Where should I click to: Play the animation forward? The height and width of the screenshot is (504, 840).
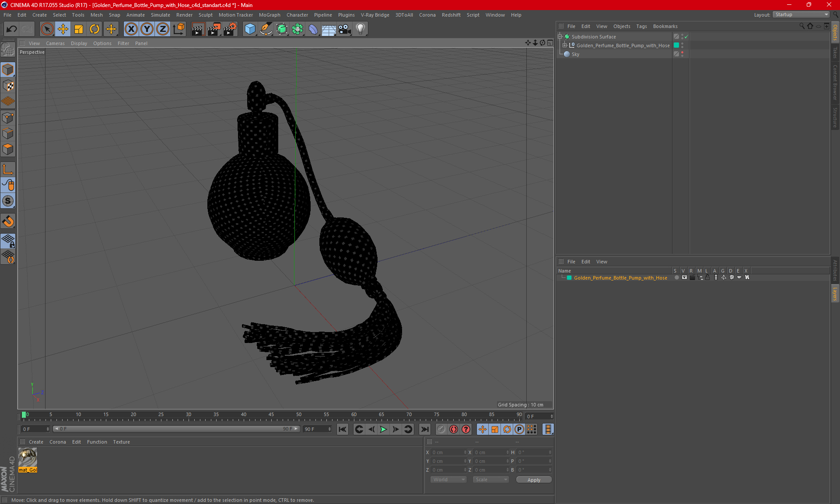(383, 429)
